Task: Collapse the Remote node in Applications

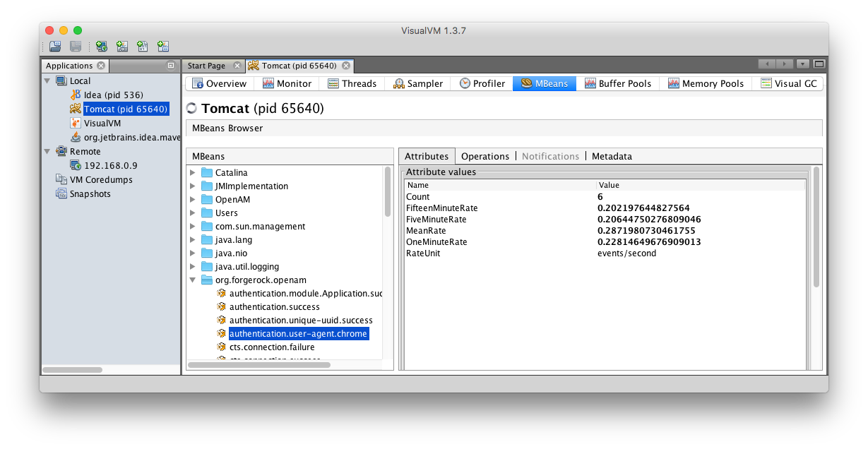Action: coord(47,151)
